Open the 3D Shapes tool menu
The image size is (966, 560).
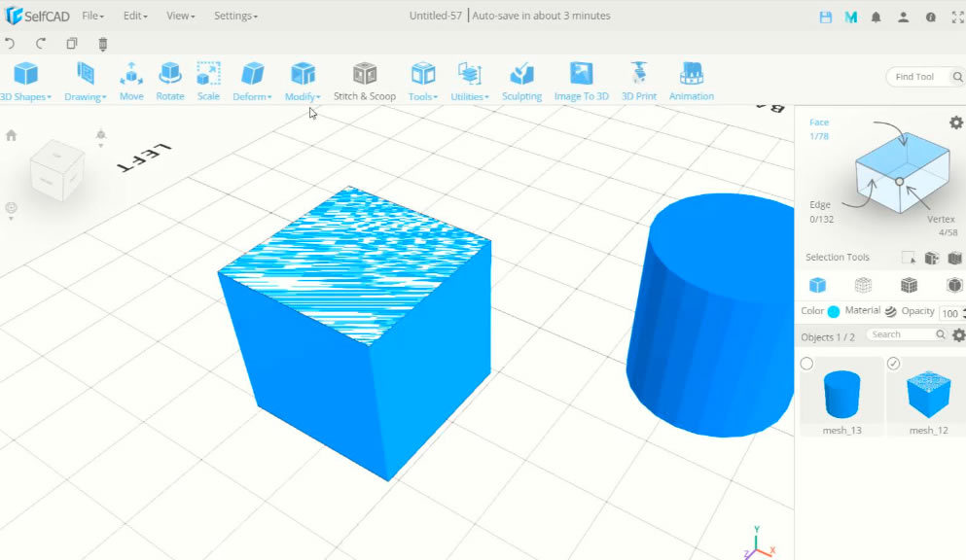26,82
